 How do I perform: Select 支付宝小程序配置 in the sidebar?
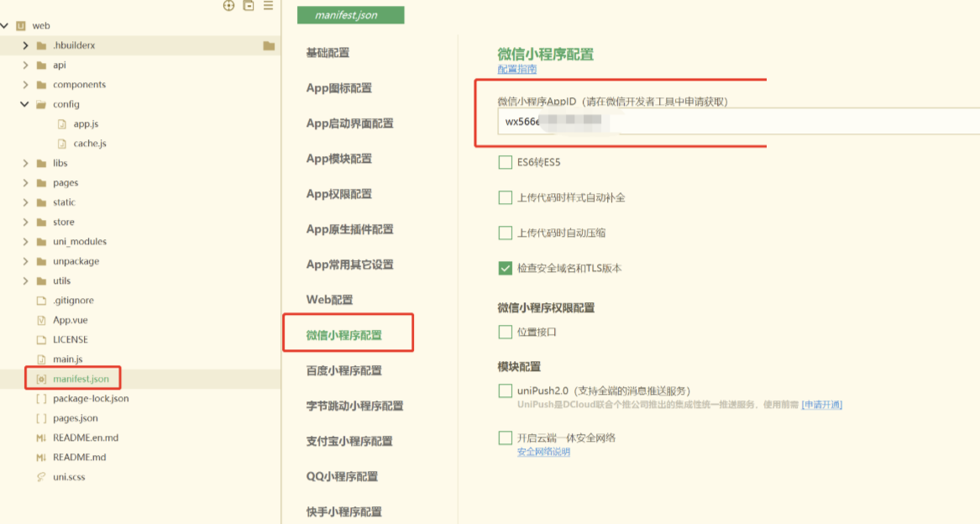349,441
